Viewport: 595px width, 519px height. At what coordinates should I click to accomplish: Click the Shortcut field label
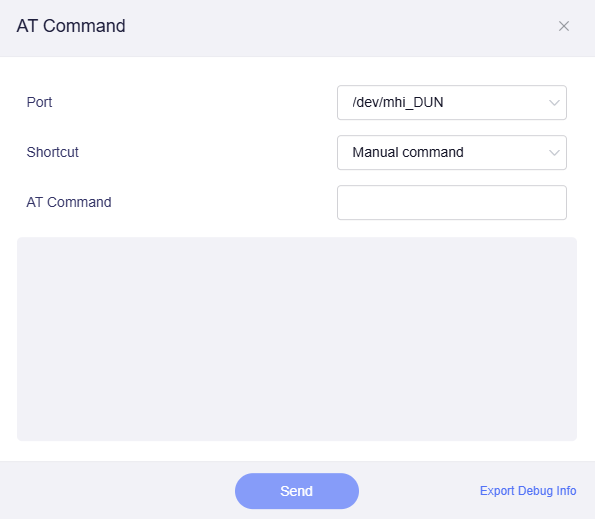52,153
